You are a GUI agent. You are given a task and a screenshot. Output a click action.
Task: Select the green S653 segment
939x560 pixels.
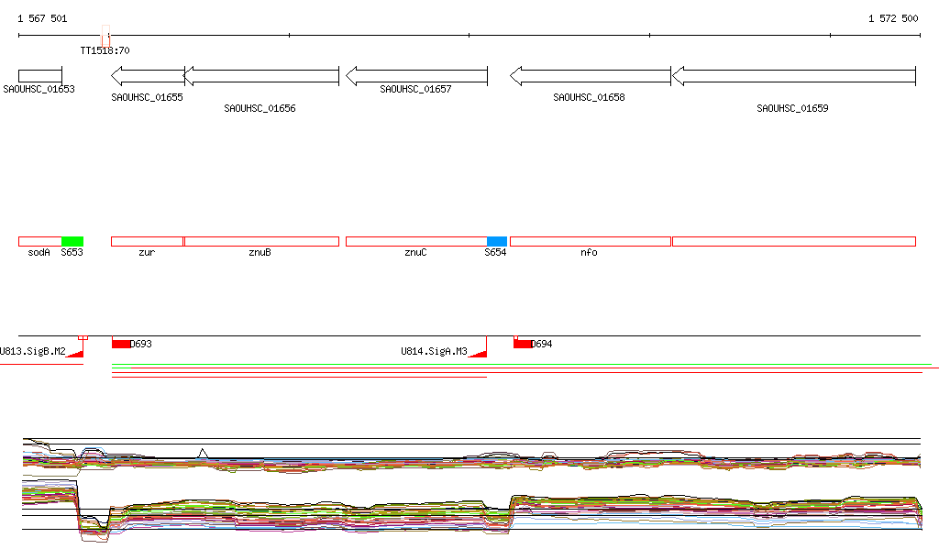72,241
